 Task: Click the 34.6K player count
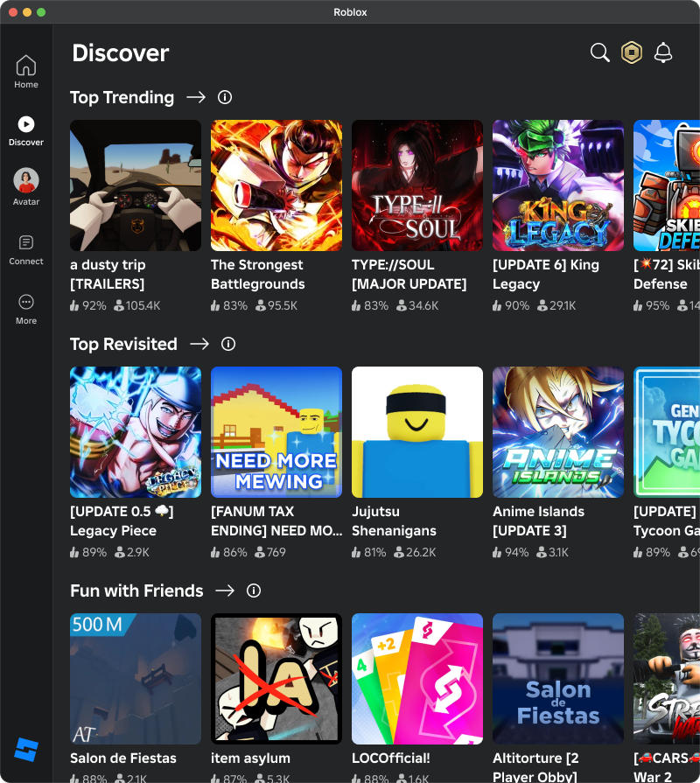(417, 305)
